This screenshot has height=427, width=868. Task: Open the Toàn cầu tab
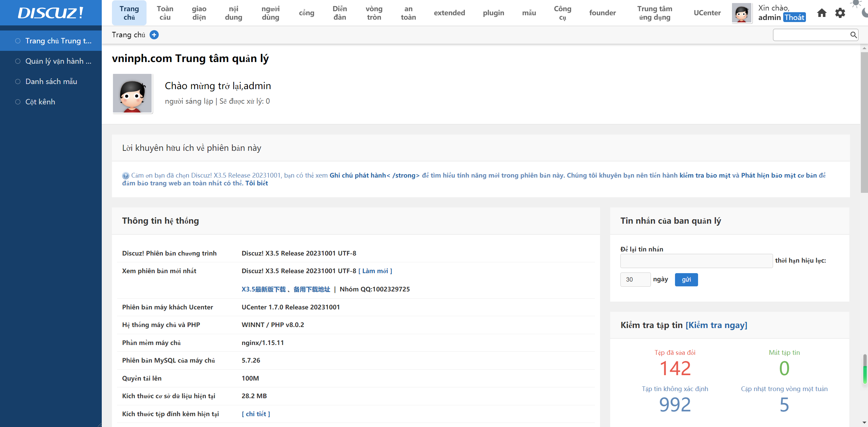[165, 13]
